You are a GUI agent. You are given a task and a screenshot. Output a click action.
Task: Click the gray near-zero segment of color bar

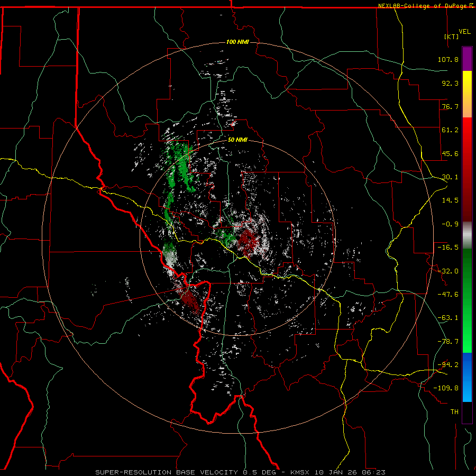(x=467, y=235)
